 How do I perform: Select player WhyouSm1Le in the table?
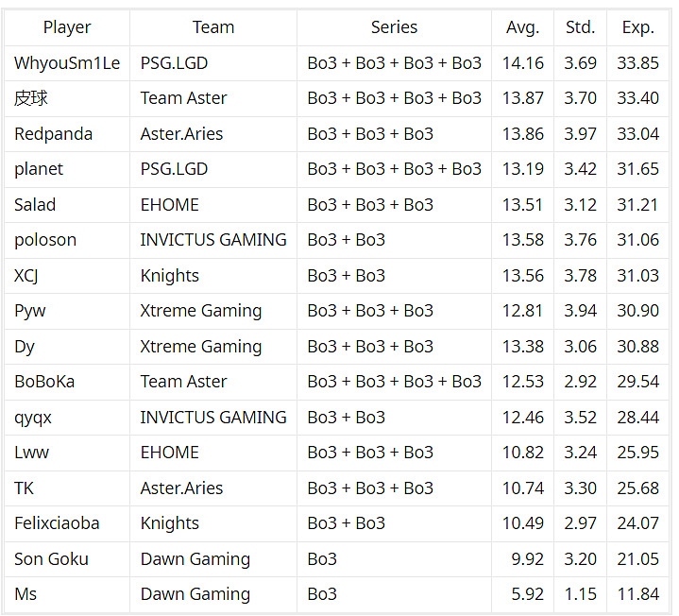coord(67,63)
